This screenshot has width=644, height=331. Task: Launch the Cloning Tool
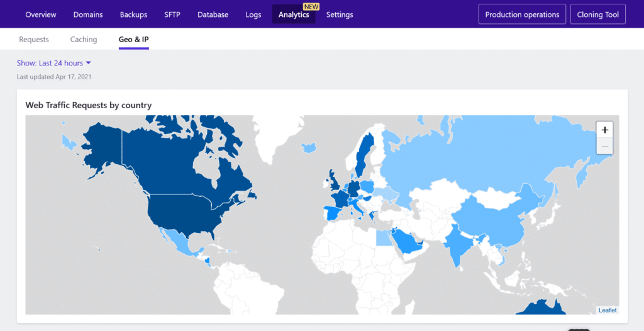pyautogui.click(x=597, y=14)
